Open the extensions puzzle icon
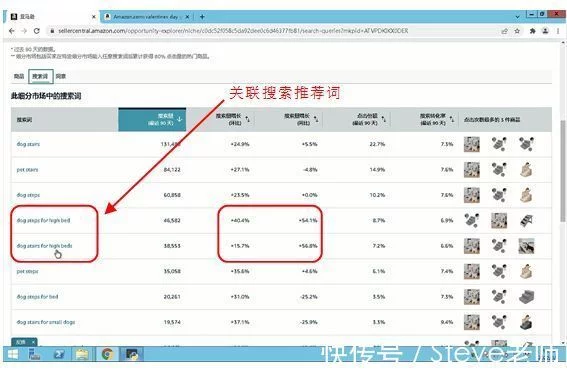This screenshot has width=567, height=373. coord(532,31)
